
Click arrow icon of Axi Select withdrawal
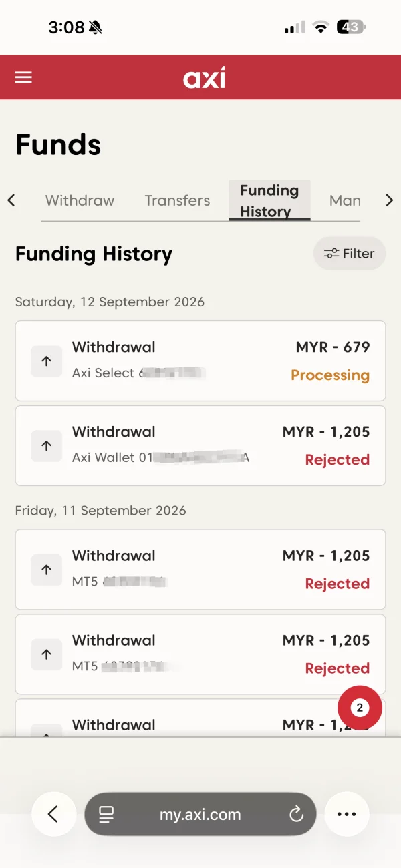[46, 361]
